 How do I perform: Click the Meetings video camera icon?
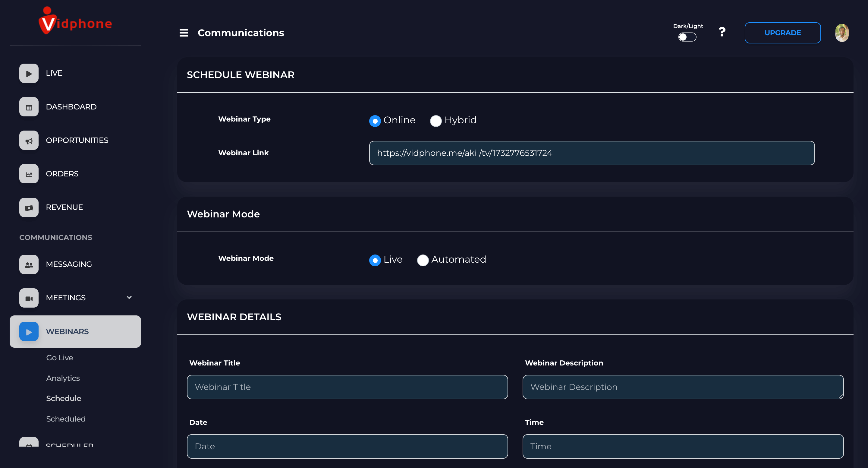[x=29, y=298]
